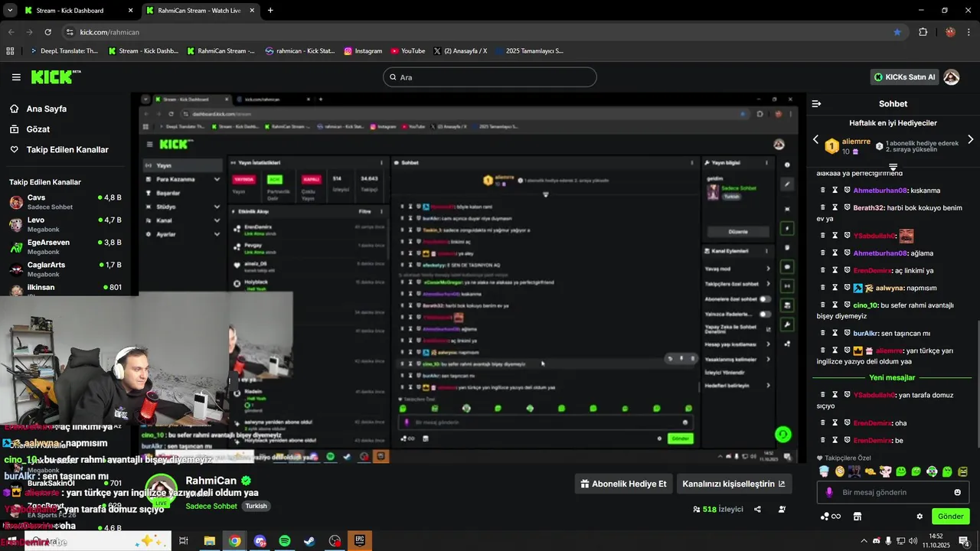
Task: Click the share icon under the stream
Action: click(x=757, y=509)
